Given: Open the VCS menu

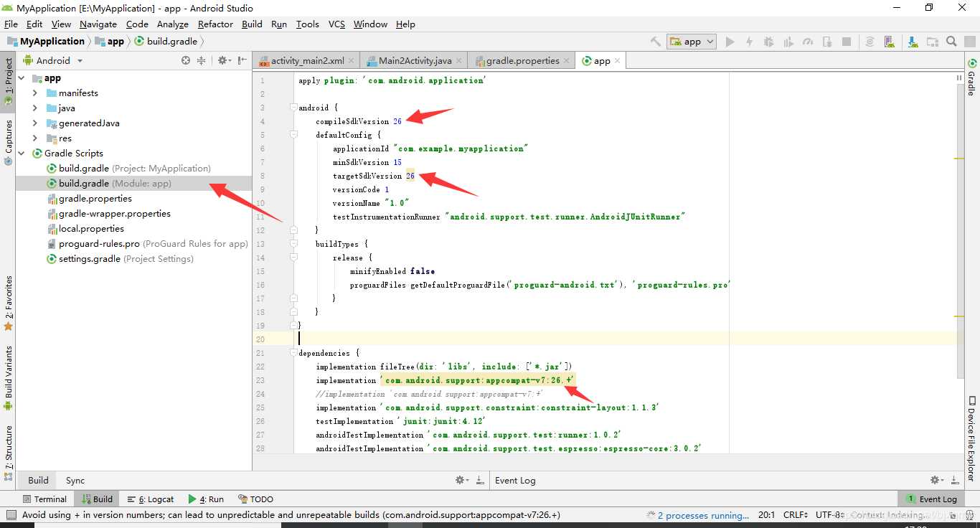Looking at the screenshot, I should [336, 24].
